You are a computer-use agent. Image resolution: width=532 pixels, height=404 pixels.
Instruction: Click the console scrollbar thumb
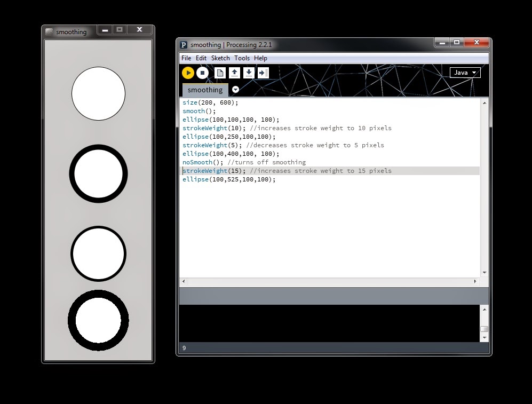pos(484,329)
